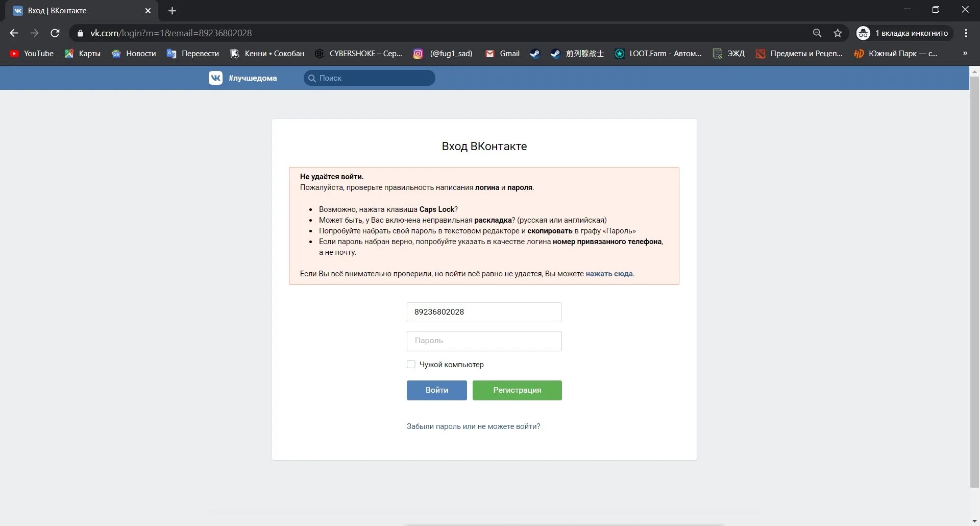The width and height of the screenshot is (980, 526).
Task: Open a new browser tab
Action: (x=172, y=11)
